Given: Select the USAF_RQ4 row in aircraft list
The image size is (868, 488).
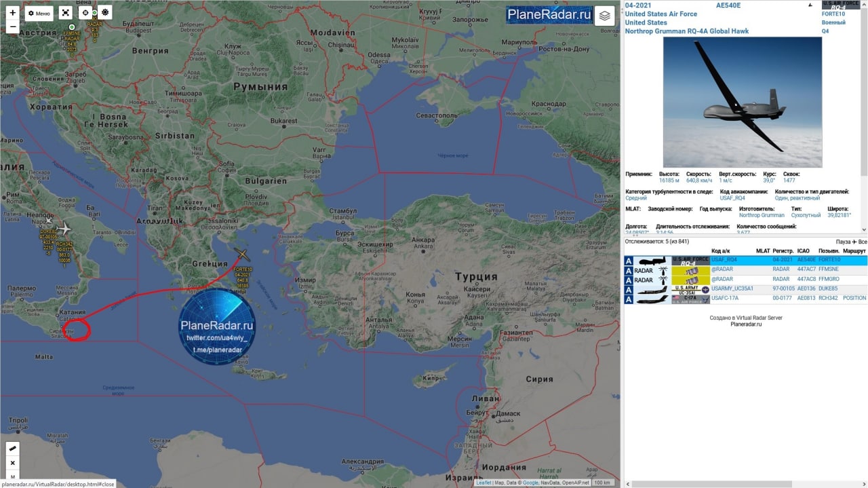Looking at the screenshot, I should pos(745,260).
